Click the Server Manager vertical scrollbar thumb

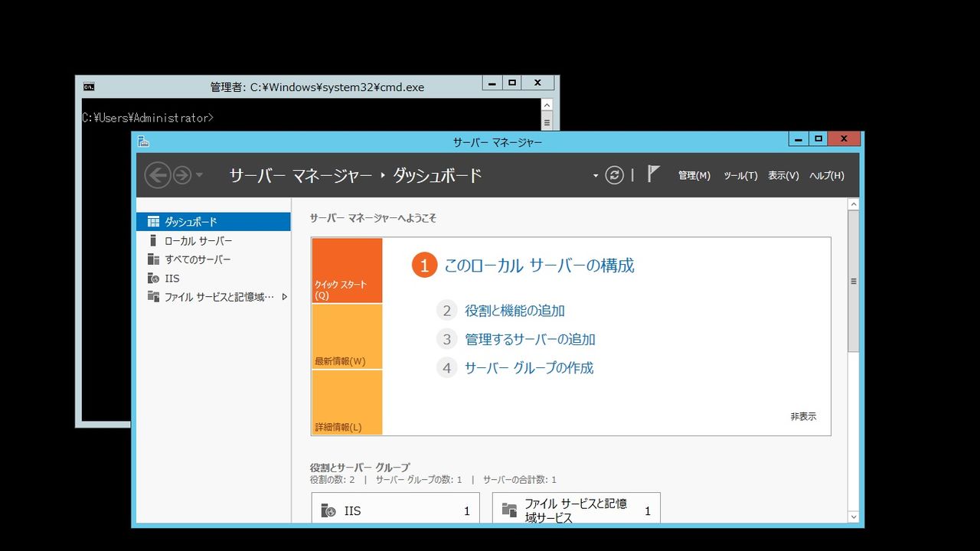pyautogui.click(x=854, y=281)
